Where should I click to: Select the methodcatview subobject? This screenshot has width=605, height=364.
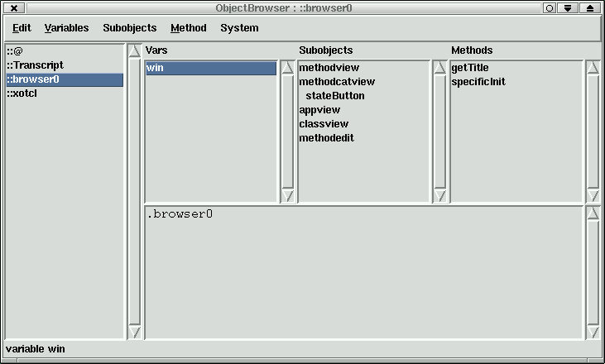(x=337, y=82)
